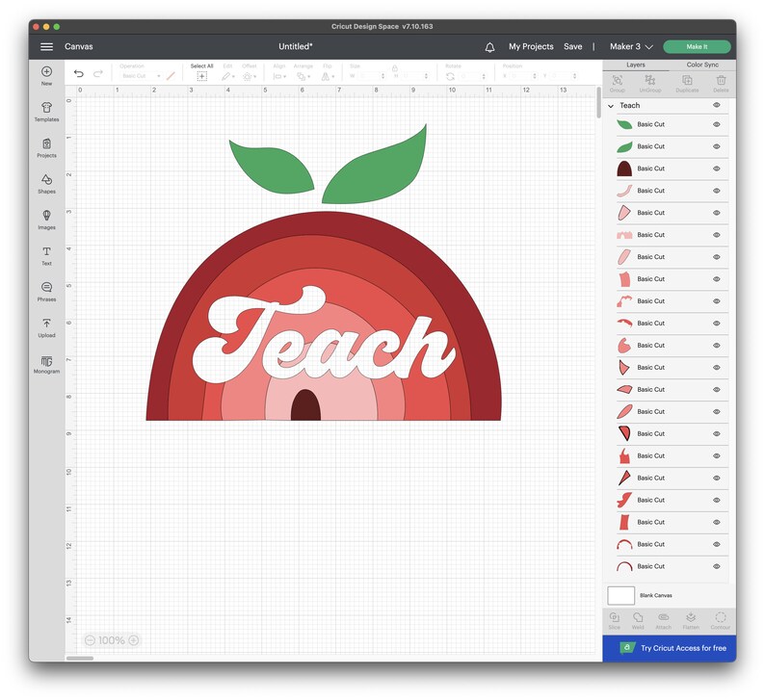Open the Maker 3 machine dropdown
765x700 pixels.
click(631, 47)
